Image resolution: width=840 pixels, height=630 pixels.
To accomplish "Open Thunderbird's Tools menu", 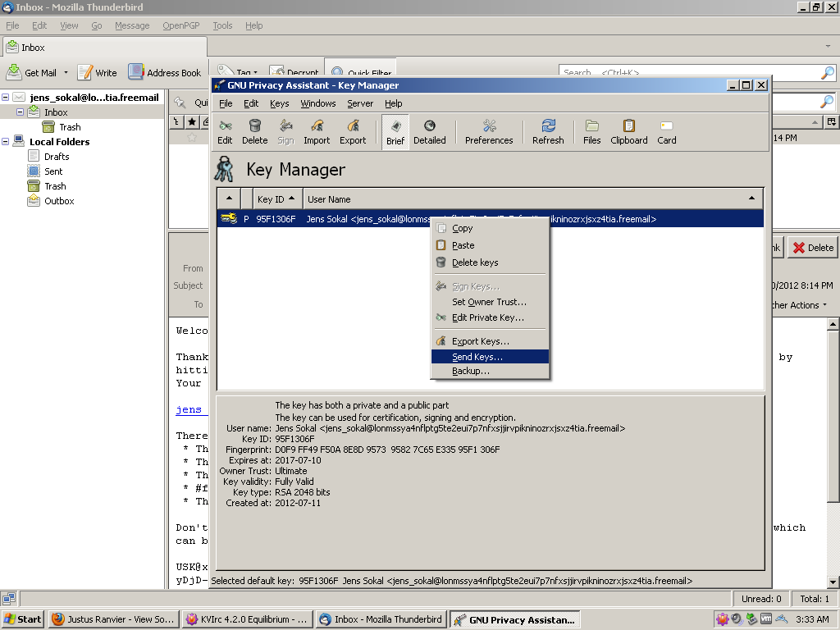I will click(x=222, y=25).
